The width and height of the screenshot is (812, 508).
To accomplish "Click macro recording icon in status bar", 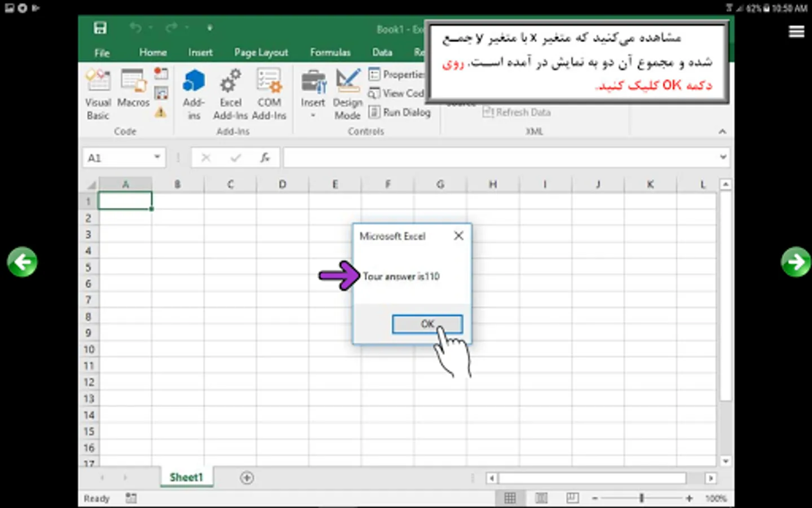I will coord(131,498).
